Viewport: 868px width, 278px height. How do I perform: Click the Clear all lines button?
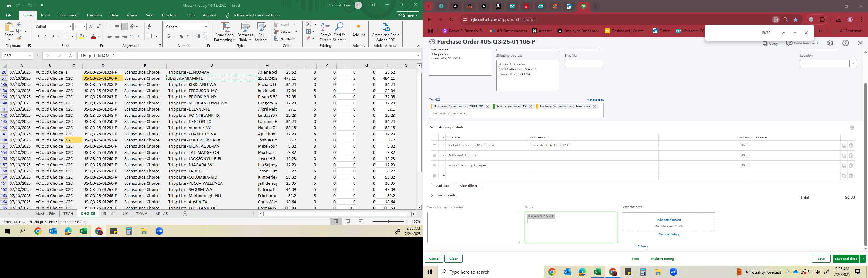(468, 186)
